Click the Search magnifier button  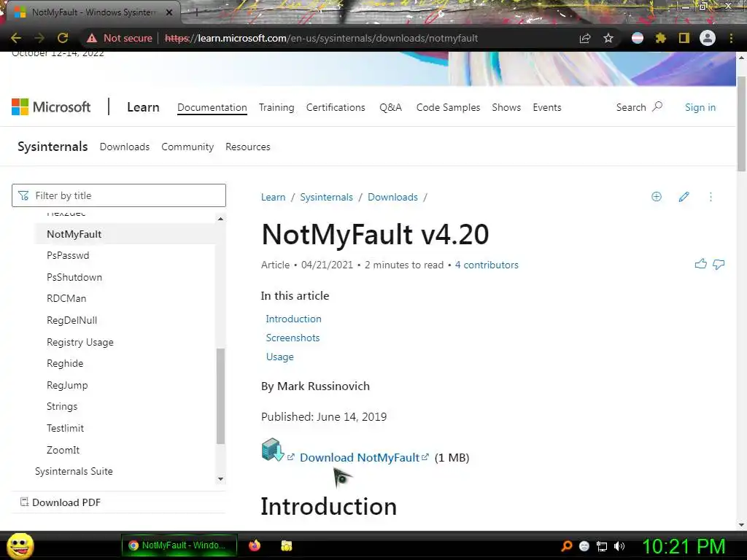pyautogui.click(x=639, y=107)
